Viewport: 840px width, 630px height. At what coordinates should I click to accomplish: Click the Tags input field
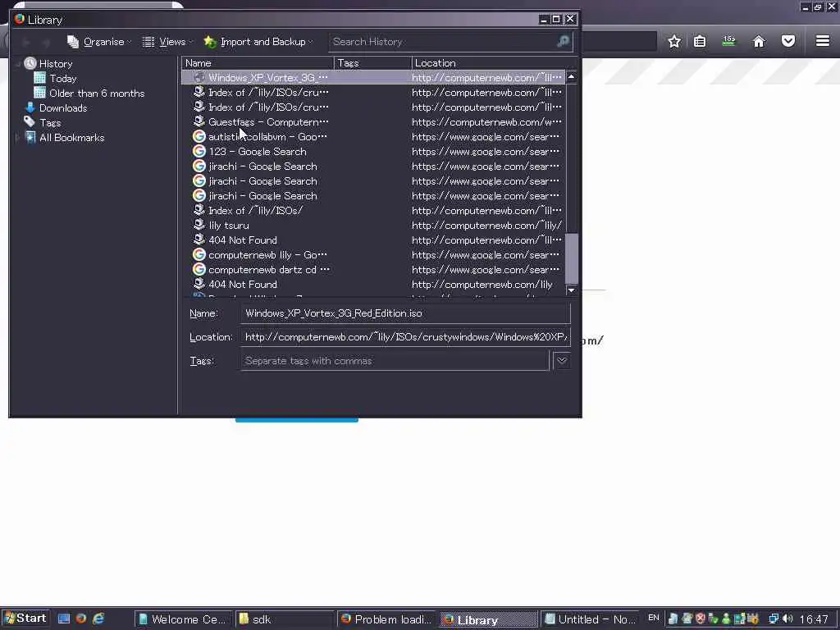click(395, 361)
